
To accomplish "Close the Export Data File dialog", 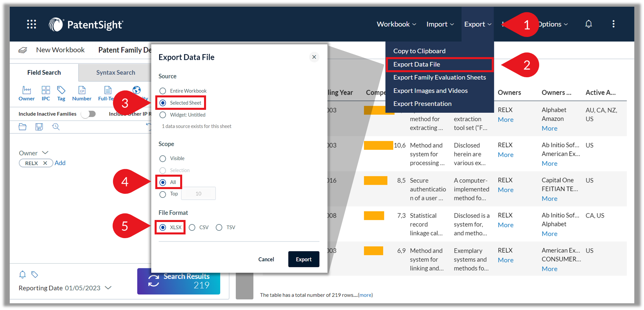I will tap(314, 57).
